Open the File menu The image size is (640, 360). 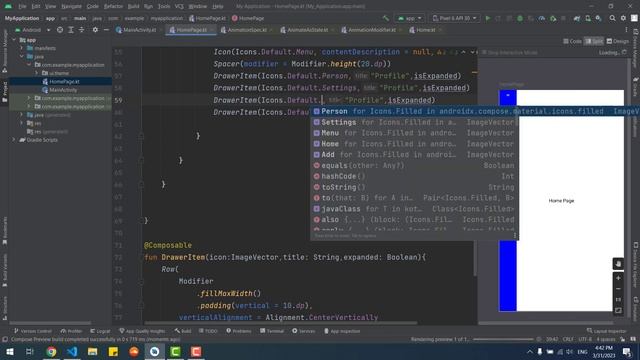(22, 7)
